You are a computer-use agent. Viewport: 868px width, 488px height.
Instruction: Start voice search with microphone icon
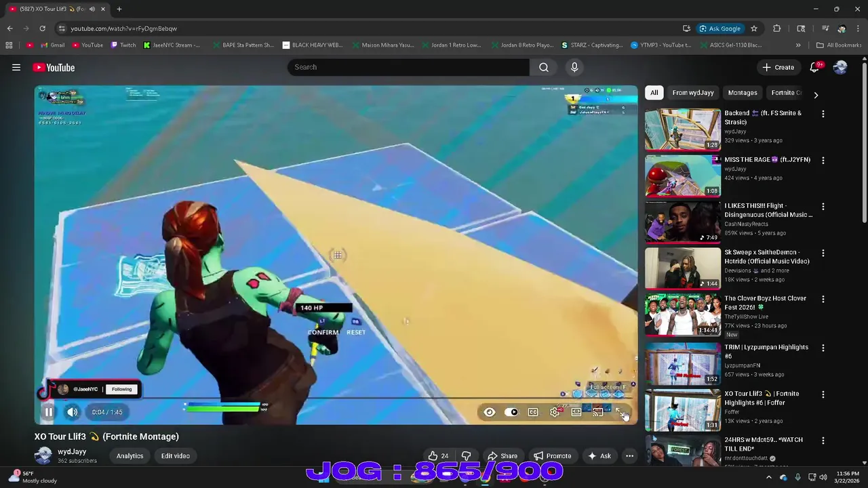click(574, 67)
